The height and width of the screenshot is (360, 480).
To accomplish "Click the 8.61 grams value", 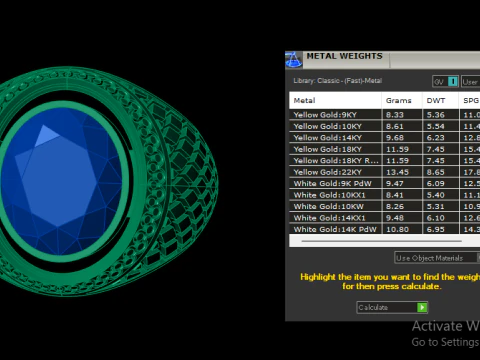I will [395, 126].
